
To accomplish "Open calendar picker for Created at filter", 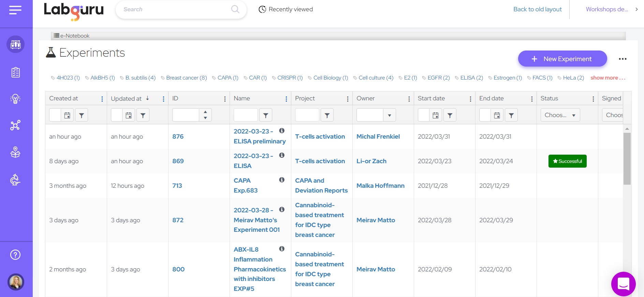I will pos(67,115).
